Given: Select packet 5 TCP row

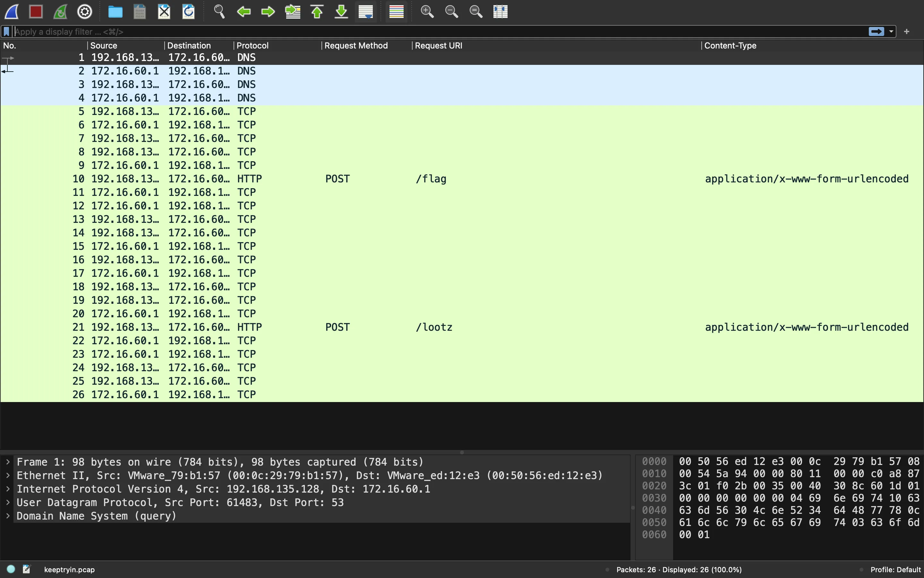Looking at the screenshot, I should pyautogui.click(x=462, y=112).
